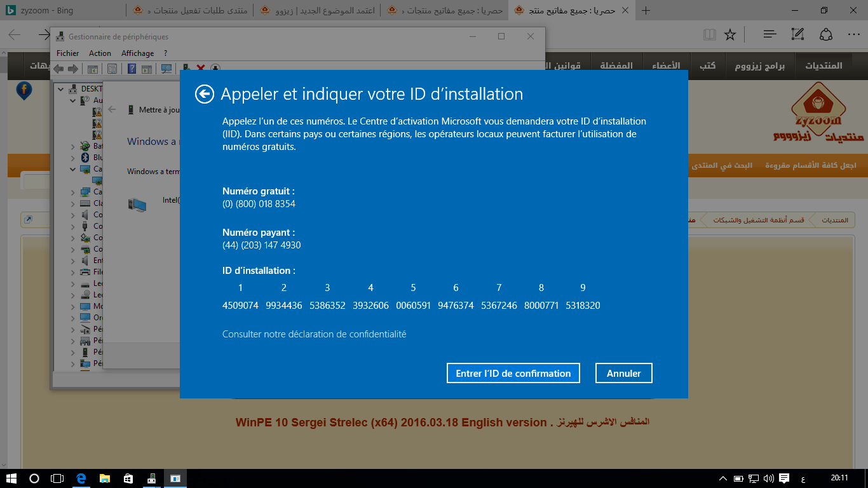Open File Explorer from taskbar

[104, 478]
